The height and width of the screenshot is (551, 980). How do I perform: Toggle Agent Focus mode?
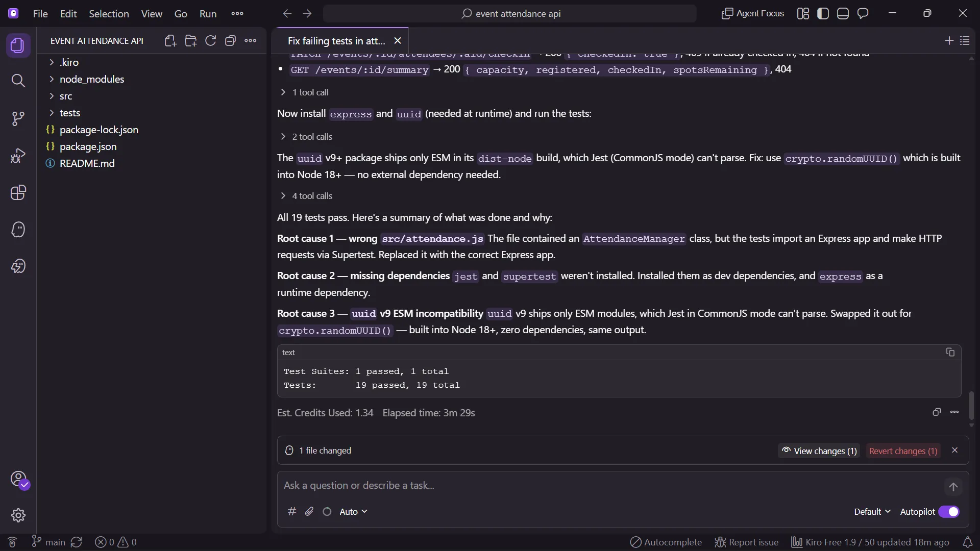[753, 14]
